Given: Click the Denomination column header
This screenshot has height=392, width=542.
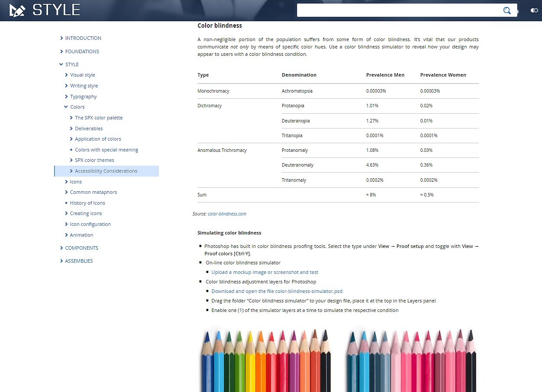Looking at the screenshot, I should coord(299,75).
